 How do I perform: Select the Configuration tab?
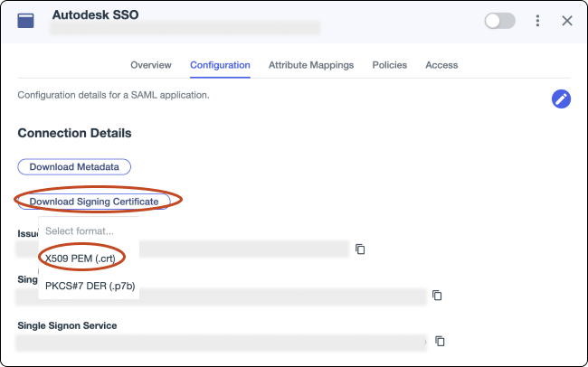pos(220,65)
